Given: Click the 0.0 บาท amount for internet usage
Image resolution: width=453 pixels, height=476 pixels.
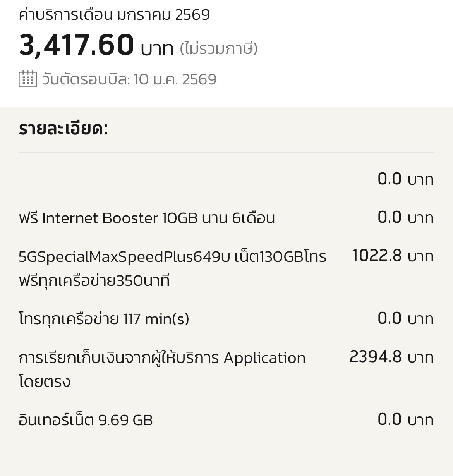Looking at the screenshot, I should 405,420.
